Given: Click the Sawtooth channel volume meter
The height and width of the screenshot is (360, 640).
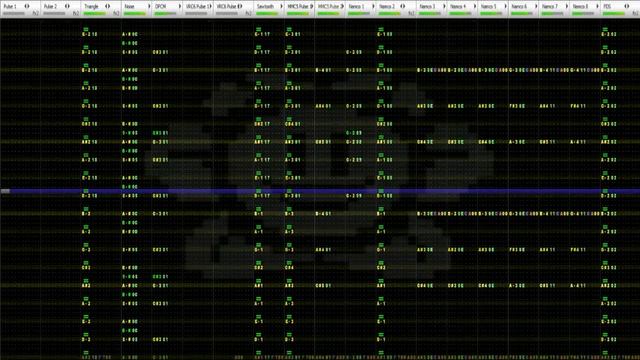Looking at the screenshot, I should coord(267,13).
